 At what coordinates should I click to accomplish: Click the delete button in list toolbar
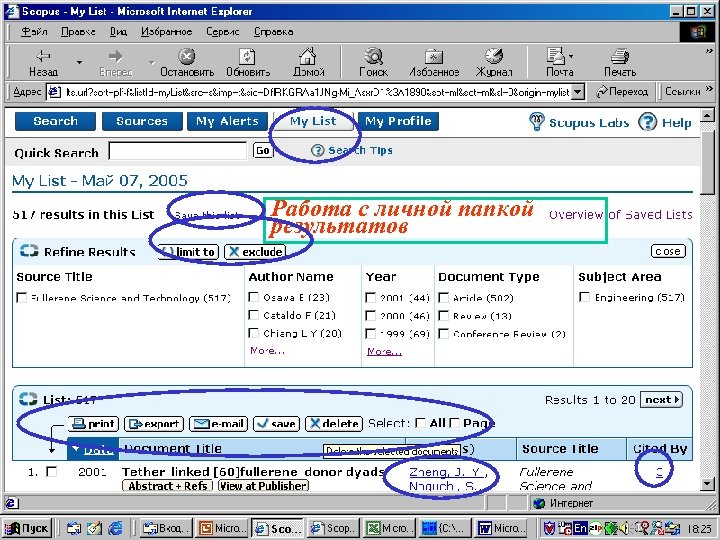point(334,423)
